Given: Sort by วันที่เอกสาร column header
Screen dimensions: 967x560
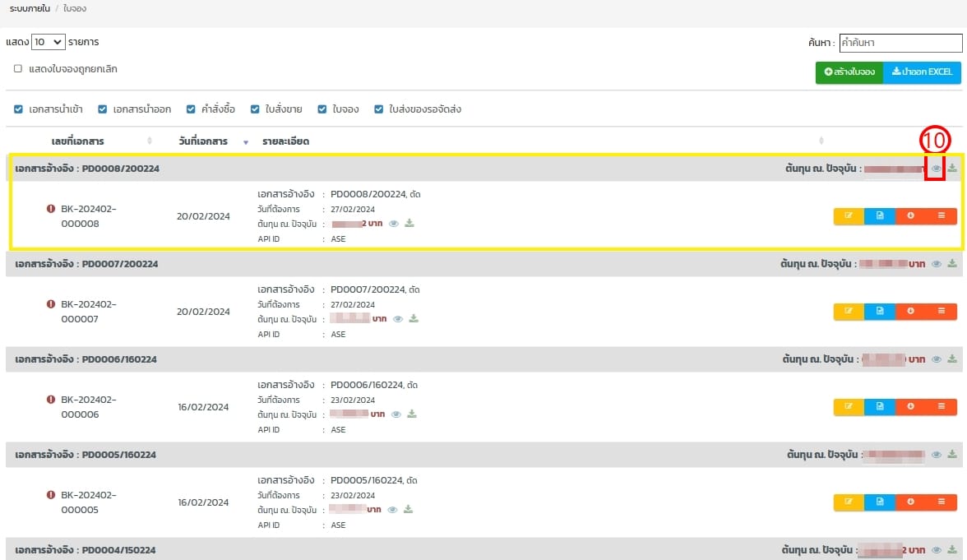Looking at the screenshot, I should pyautogui.click(x=203, y=141).
